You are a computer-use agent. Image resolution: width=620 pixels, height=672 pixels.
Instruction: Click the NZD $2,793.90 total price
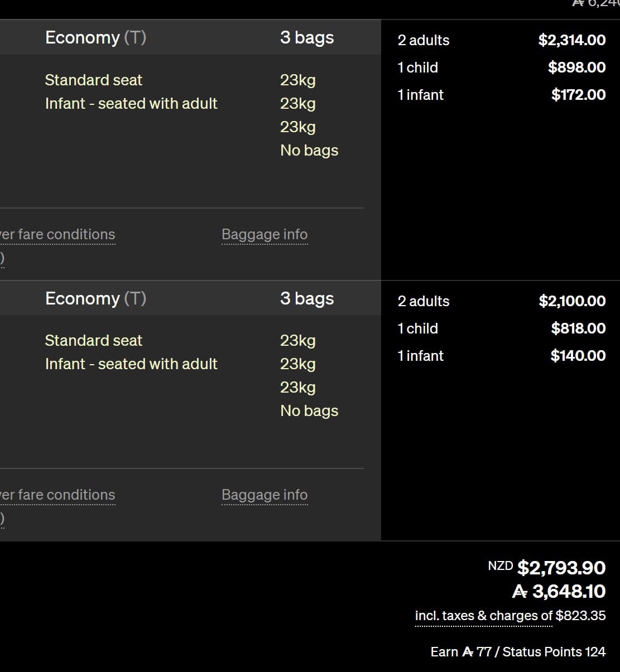(561, 568)
